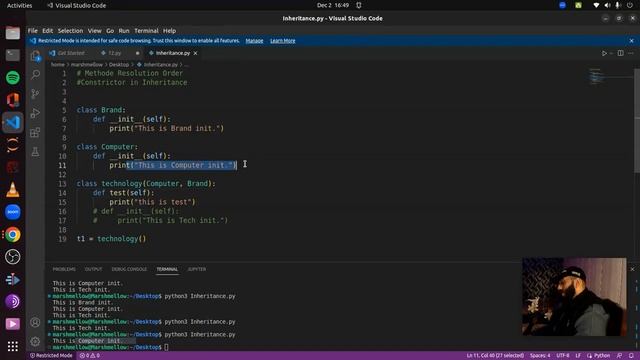Viewport: 640px width, 360px height.
Task: Open the Run and Debug view
Action: tap(36, 113)
